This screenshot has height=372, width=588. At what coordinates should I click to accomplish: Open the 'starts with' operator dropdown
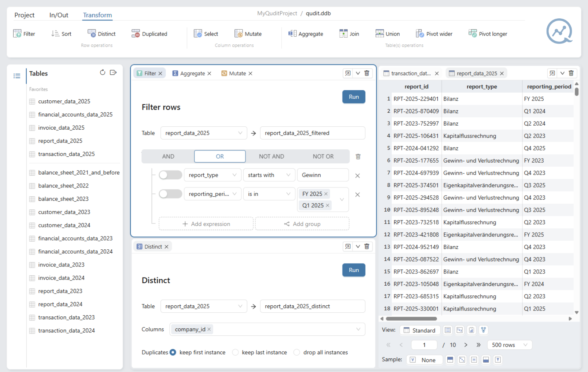269,175
